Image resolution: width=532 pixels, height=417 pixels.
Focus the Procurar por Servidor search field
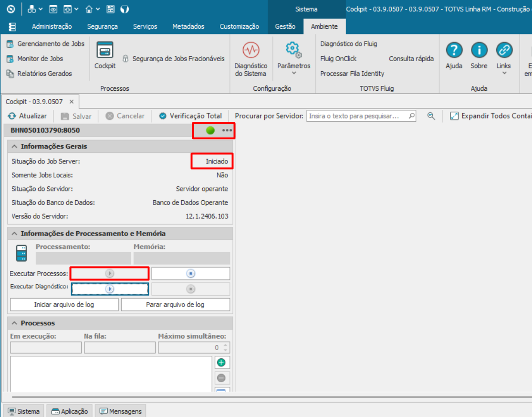(361, 116)
